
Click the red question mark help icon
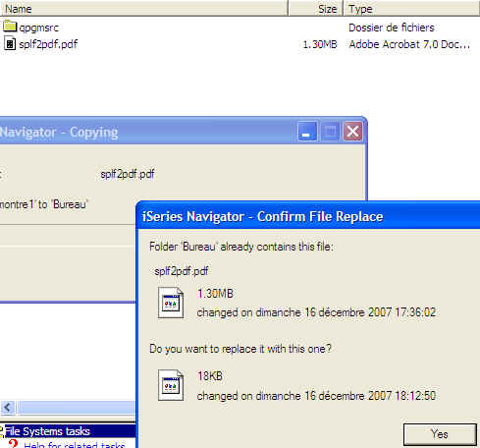click(x=13, y=444)
